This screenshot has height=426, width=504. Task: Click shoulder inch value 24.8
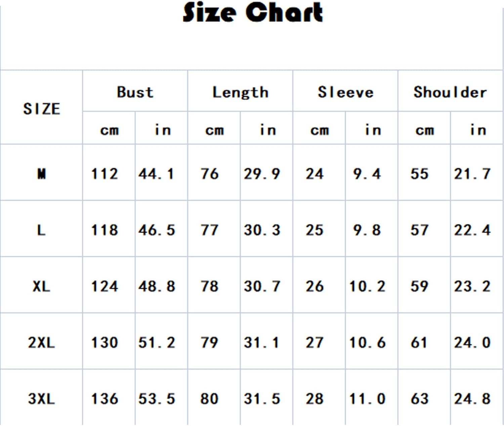click(472, 399)
